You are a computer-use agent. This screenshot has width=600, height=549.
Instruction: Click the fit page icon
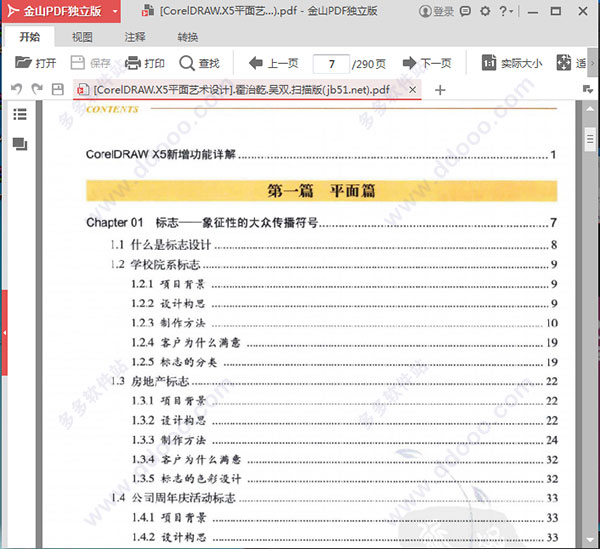(564, 62)
